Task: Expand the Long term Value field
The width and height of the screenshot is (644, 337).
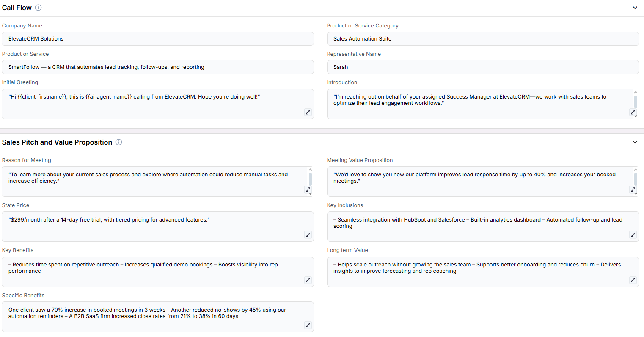Action: click(x=633, y=280)
